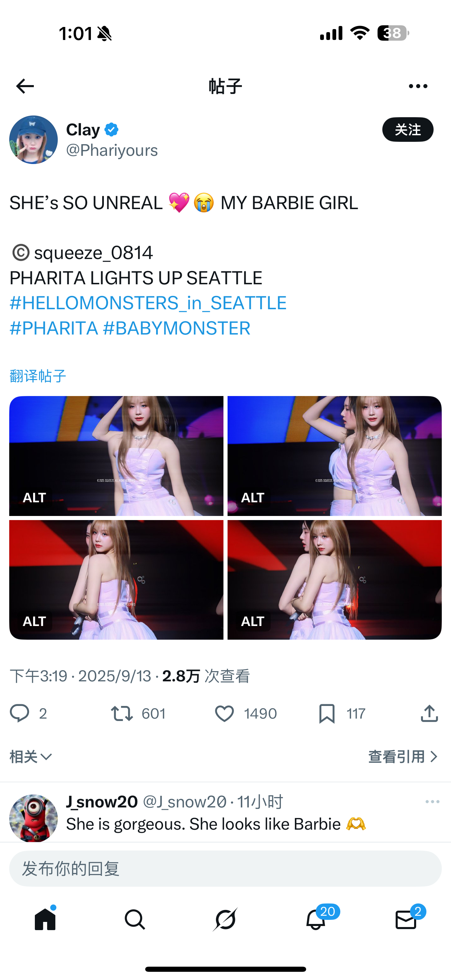Image resolution: width=451 pixels, height=980 pixels.
Task: Tap the reply bubble icon
Action: pyautogui.click(x=19, y=713)
